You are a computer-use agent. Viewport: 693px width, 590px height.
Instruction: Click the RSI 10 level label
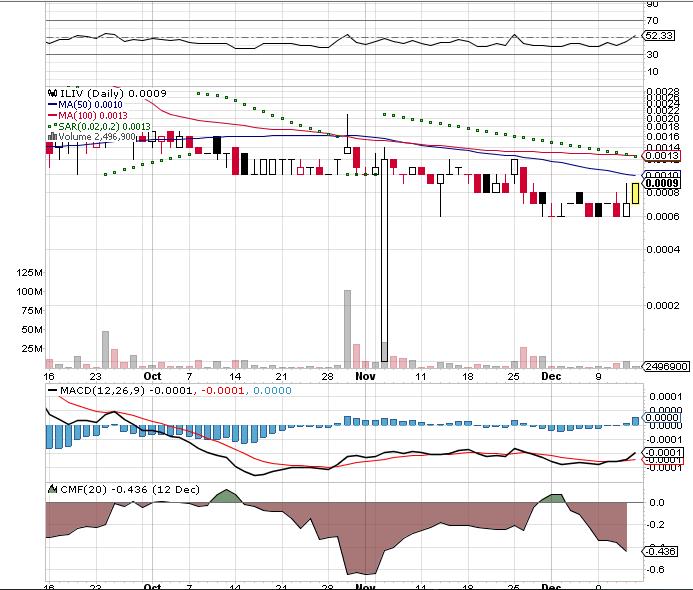pos(652,72)
